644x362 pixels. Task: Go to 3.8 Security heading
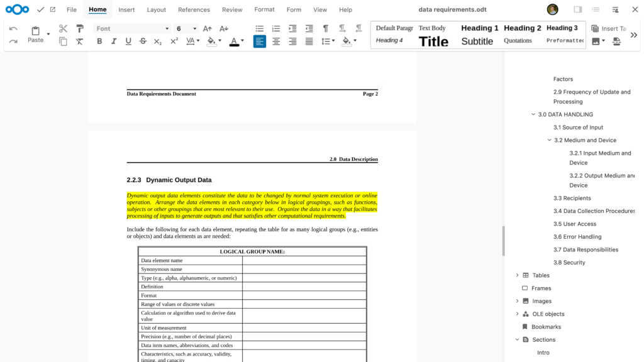(x=569, y=262)
